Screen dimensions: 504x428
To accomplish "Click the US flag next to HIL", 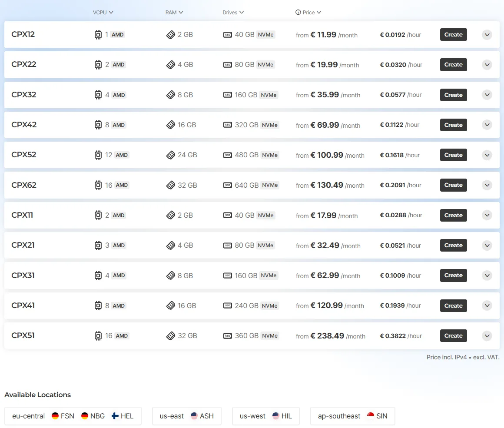I will [276, 416].
